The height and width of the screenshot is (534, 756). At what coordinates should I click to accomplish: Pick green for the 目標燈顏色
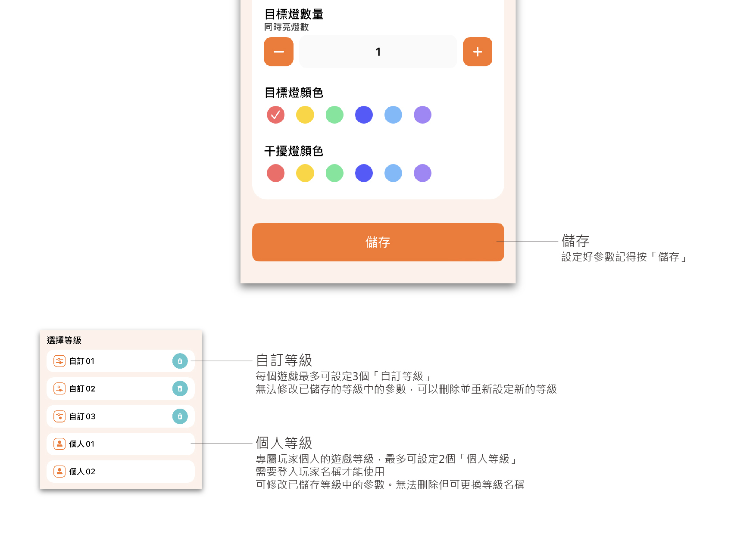click(334, 115)
